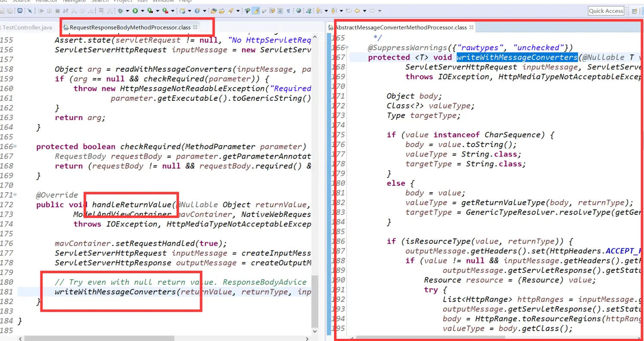Viewport: 644px width, 341px height.
Task: Click the Resume debug icon
Action: pyautogui.click(x=41, y=11)
